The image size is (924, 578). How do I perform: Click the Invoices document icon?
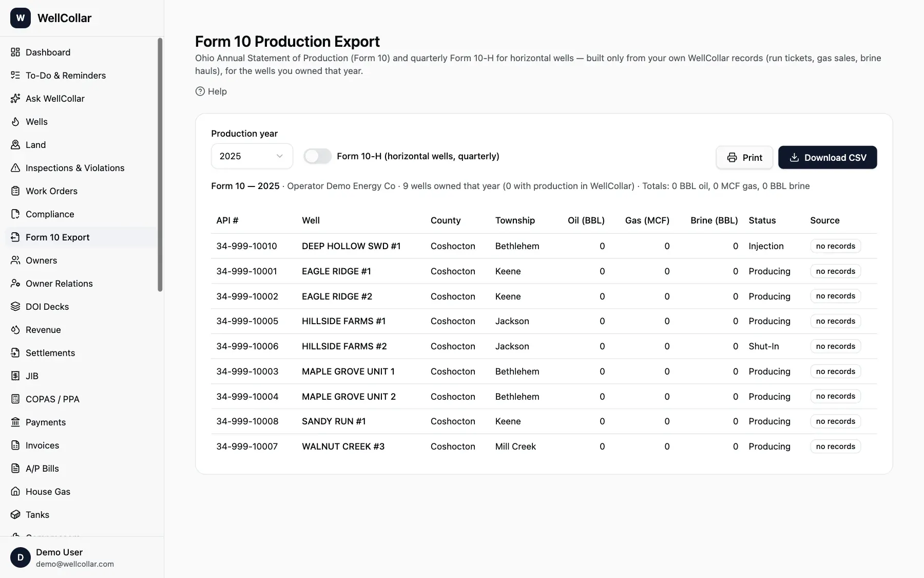click(15, 445)
